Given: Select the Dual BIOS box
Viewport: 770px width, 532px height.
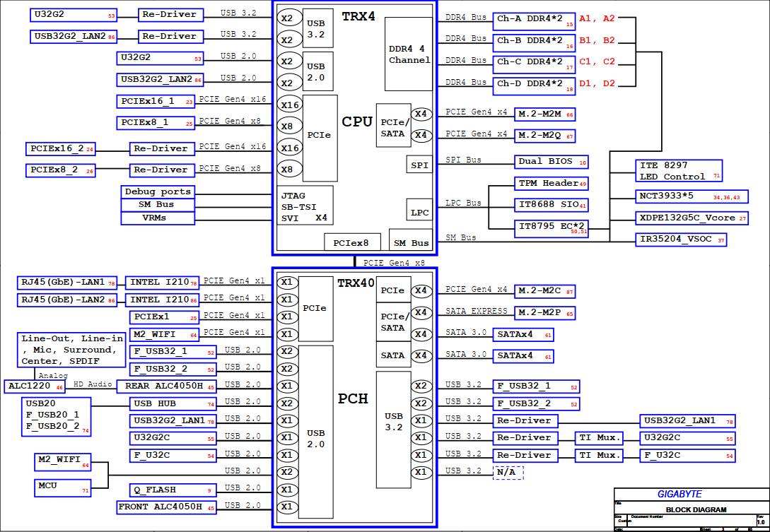Looking at the screenshot, I should pyautogui.click(x=551, y=162).
